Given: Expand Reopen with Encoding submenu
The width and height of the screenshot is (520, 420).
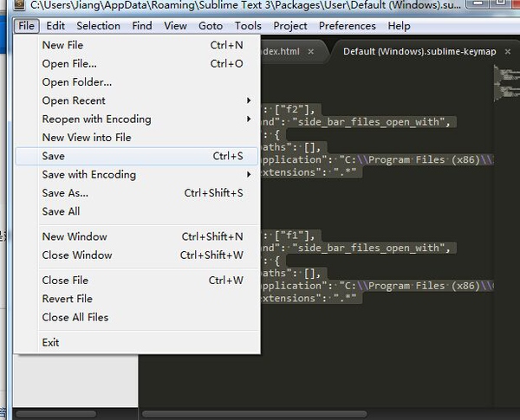Looking at the screenshot, I should click(x=137, y=119).
